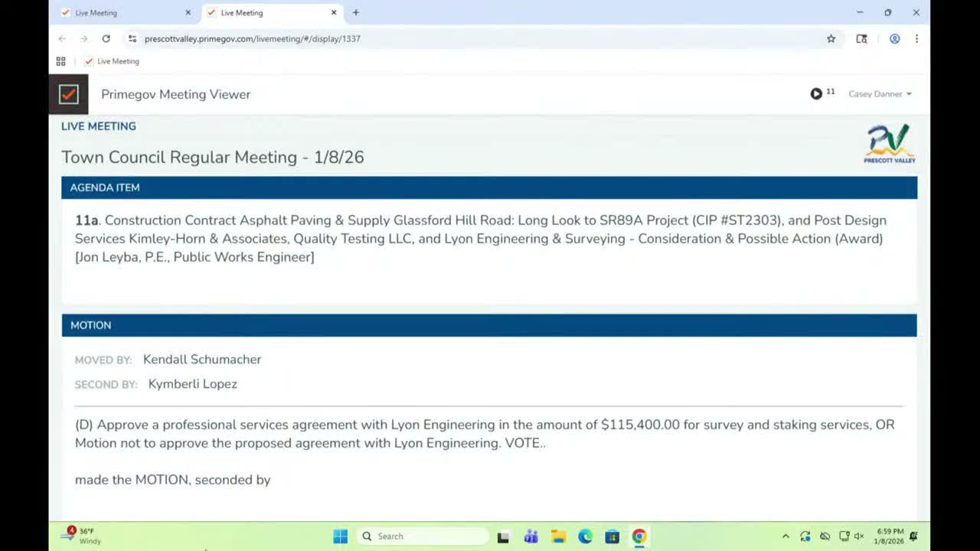Minimize the Chrome window
The image size is (980, 551).
point(860,12)
